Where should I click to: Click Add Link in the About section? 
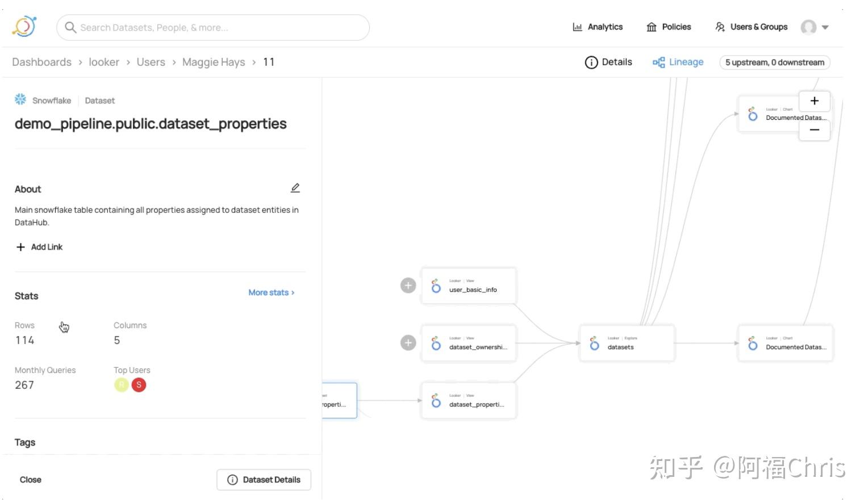click(x=39, y=247)
